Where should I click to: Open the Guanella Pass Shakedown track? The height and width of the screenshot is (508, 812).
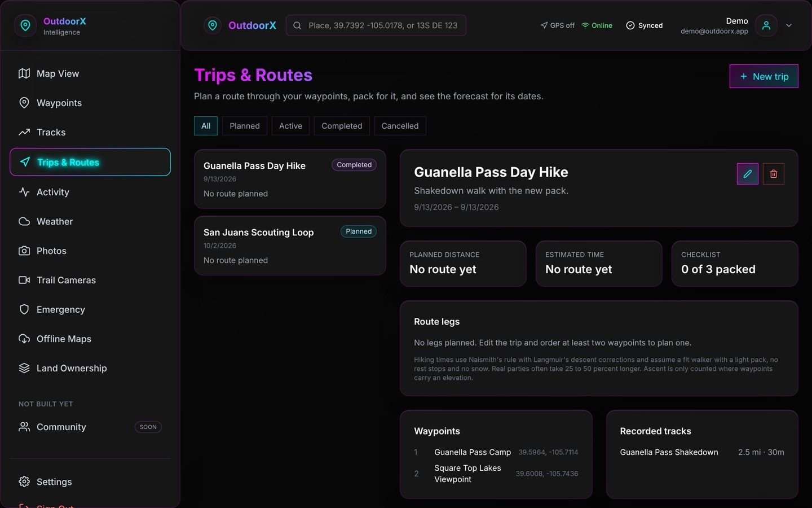[x=702, y=452]
